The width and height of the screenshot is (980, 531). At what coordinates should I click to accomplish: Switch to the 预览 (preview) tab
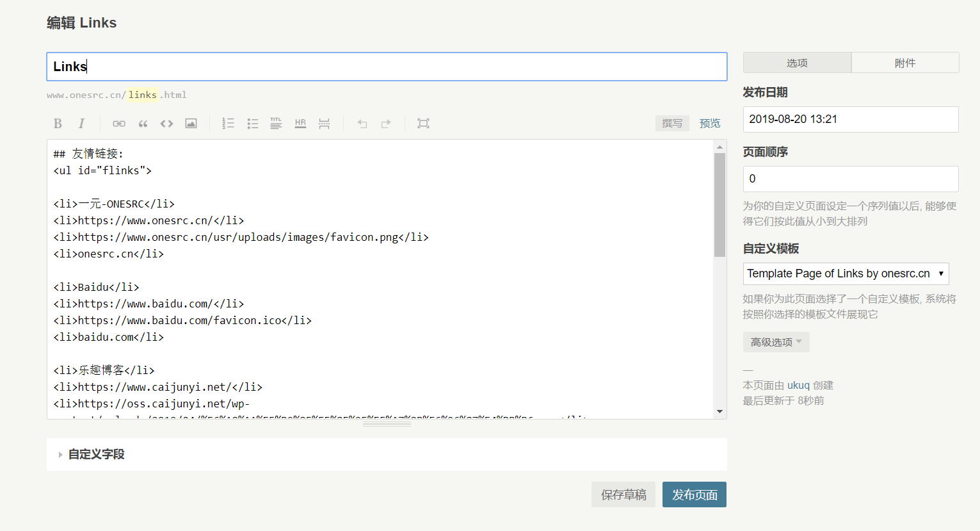pos(710,123)
